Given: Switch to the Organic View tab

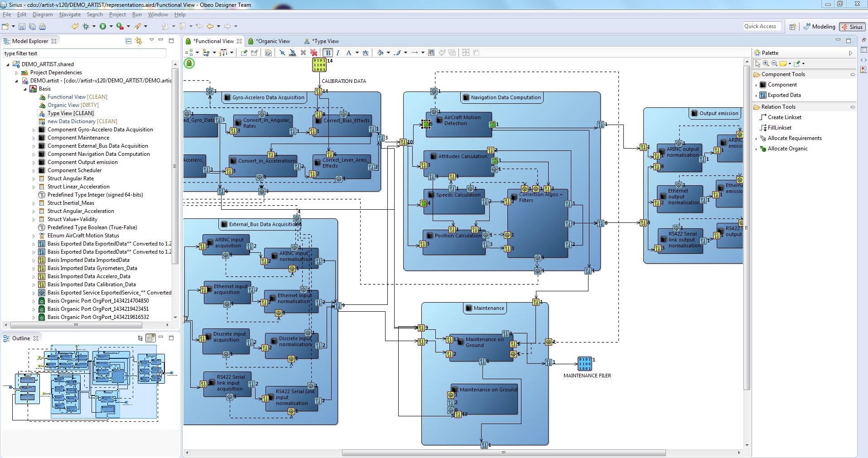Looking at the screenshot, I should coord(272,41).
